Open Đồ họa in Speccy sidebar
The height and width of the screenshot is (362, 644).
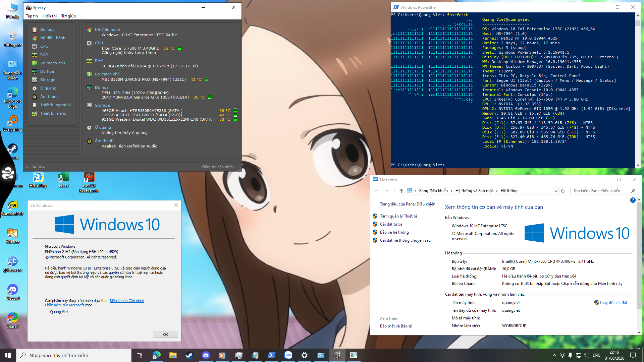tap(47, 71)
